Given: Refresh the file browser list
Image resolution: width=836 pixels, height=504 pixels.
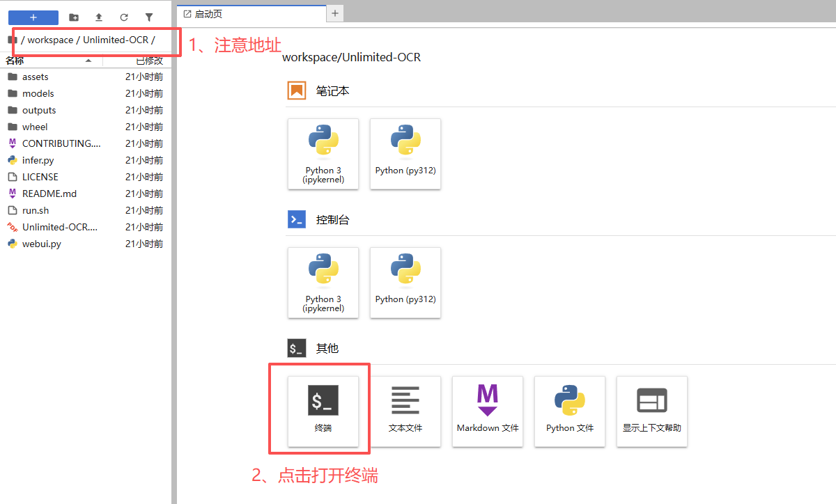Looking at the screenshot, I should pos(124,17).
